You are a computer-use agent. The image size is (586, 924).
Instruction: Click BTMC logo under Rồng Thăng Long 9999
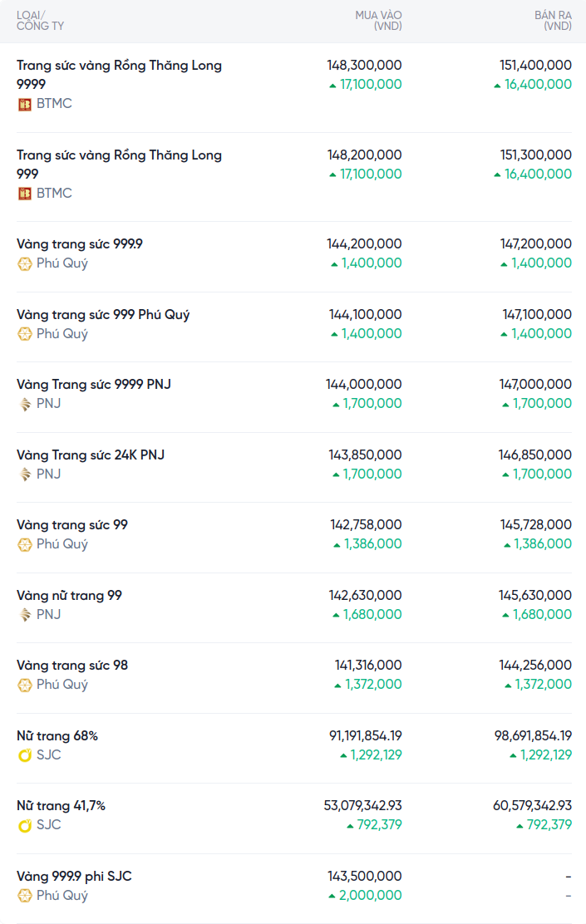pyautogui.click(x=25, y=104)
